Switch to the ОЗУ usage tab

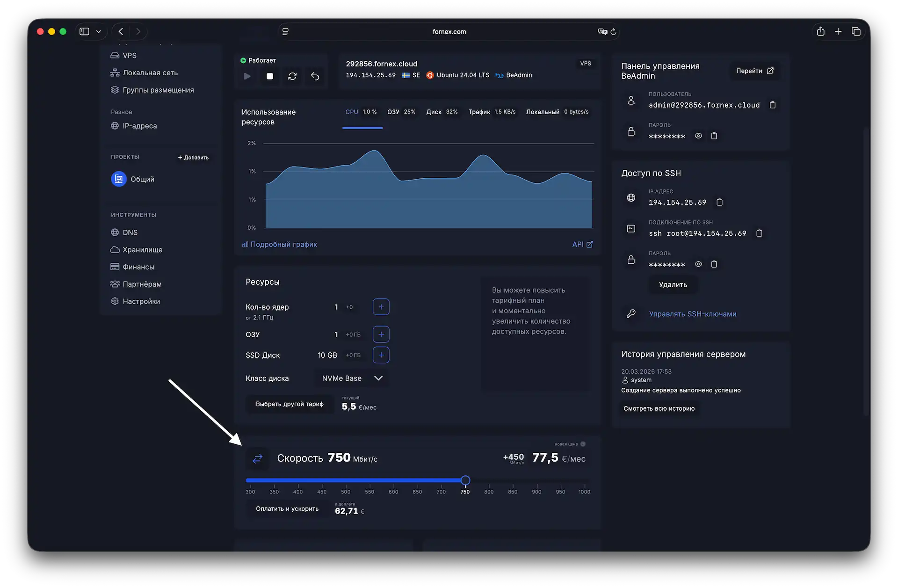(x=401, y=112)
